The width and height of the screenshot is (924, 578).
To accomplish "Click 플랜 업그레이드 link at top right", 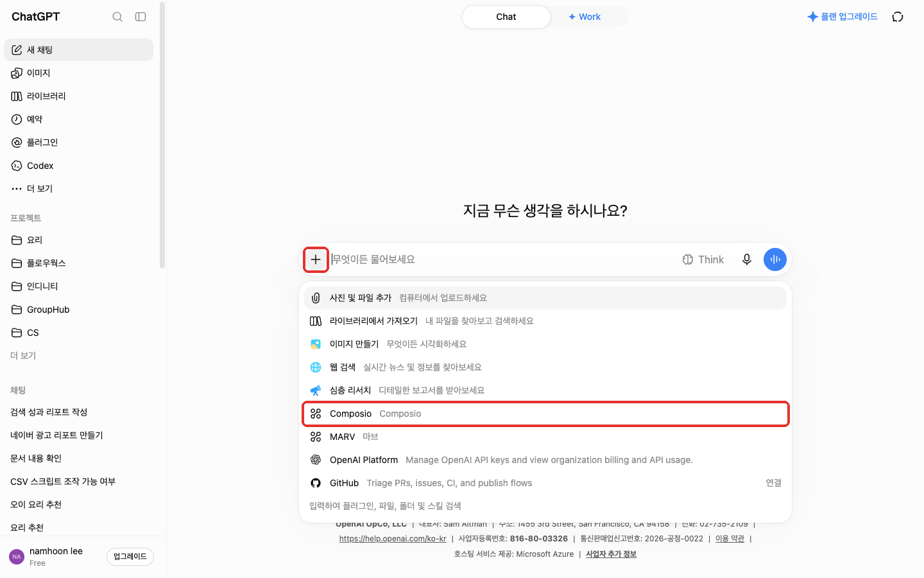I will pos(843,17).
